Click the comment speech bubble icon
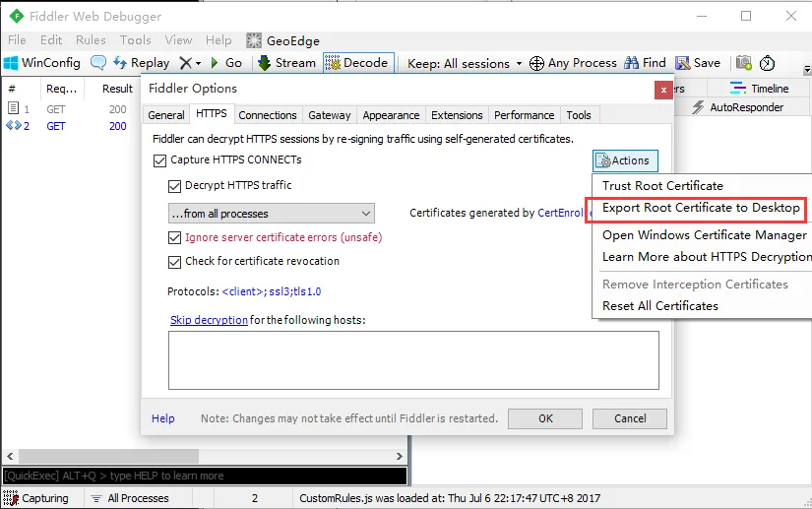Viewport: 812px width, 509px height. pyautogui.click(x=97, y=63)
